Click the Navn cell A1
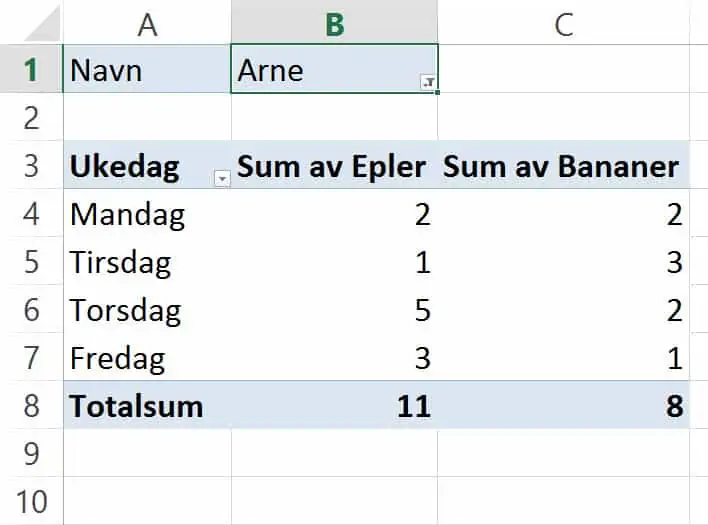Viewport: 708px width, 525px height. (147, 69)
